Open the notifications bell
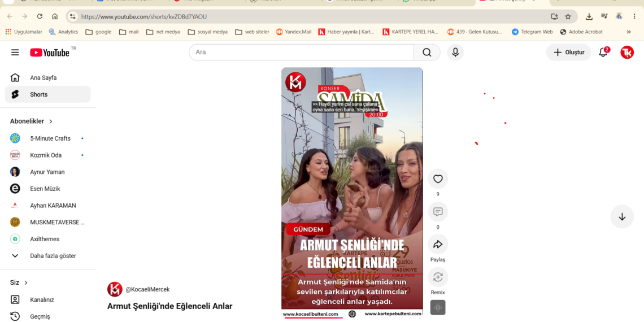This screenshot has height=322, width=644. click(603, 52)
